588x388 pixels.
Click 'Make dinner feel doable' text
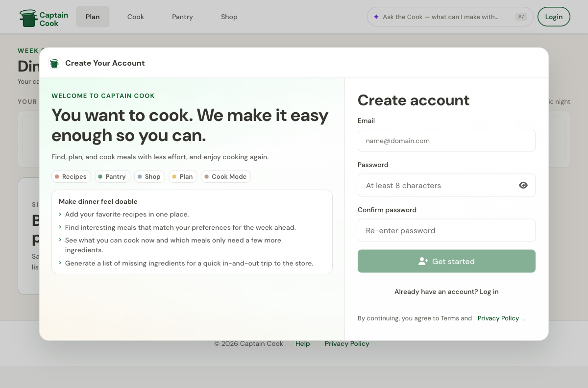pos(98,201)
